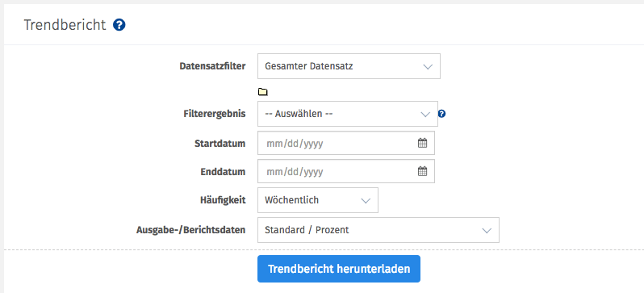This screenshot has height=293, width=644.
Task: Click into the Enddatum date field
Action: pos(346,171)
